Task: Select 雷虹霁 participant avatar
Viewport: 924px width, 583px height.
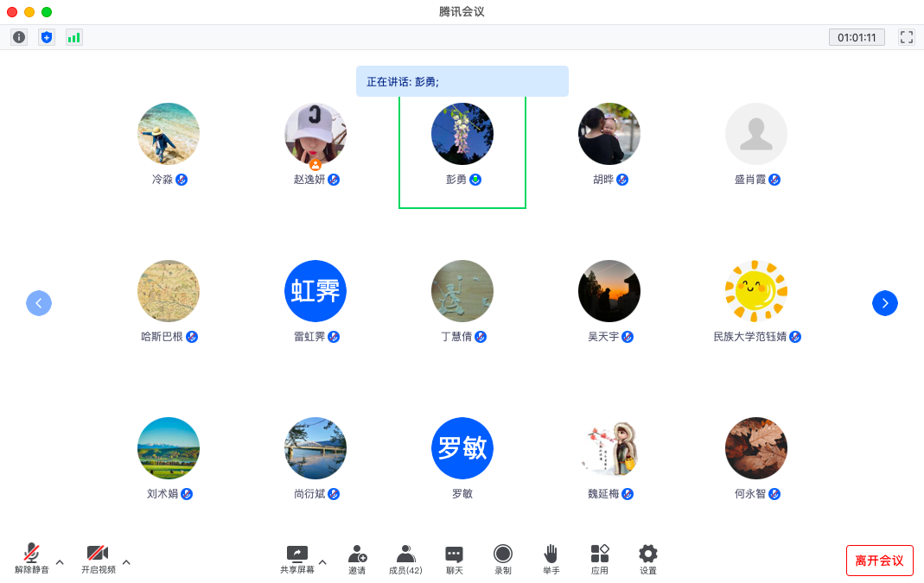Action: coord(315,291)
